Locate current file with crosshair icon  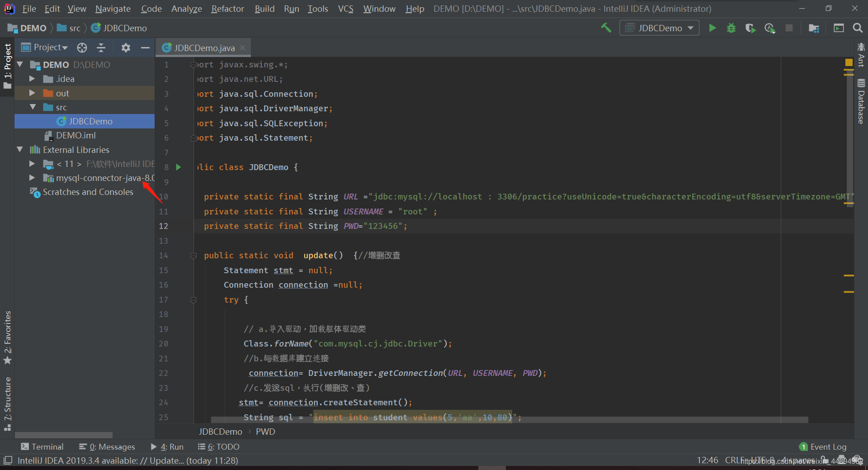pyautogui.click(x=82, y=47)
